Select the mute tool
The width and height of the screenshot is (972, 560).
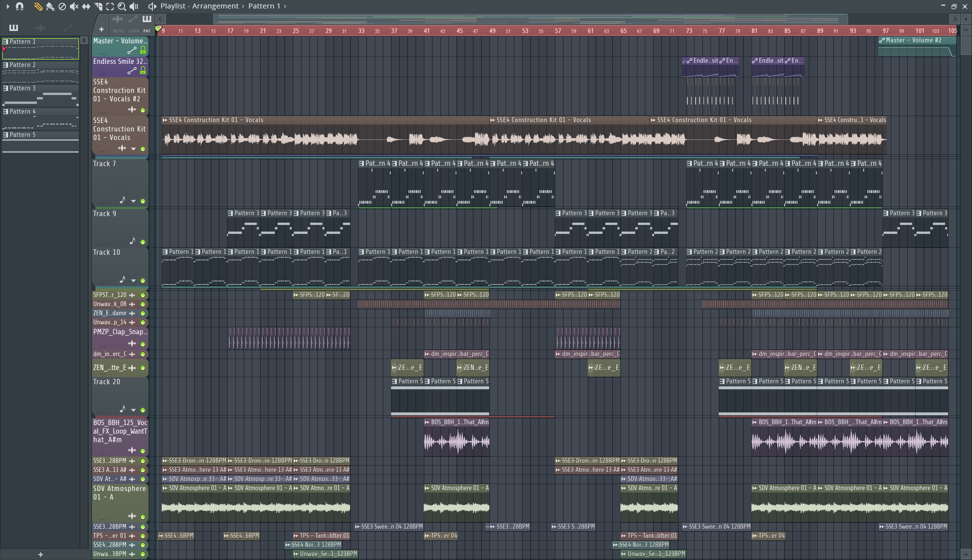pos(74,6)
